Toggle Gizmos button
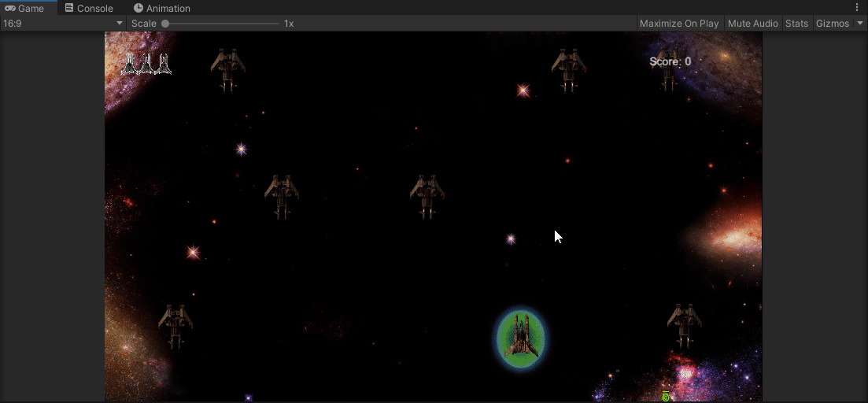Screen dimensions: 868x403 [x=833, y=24]
